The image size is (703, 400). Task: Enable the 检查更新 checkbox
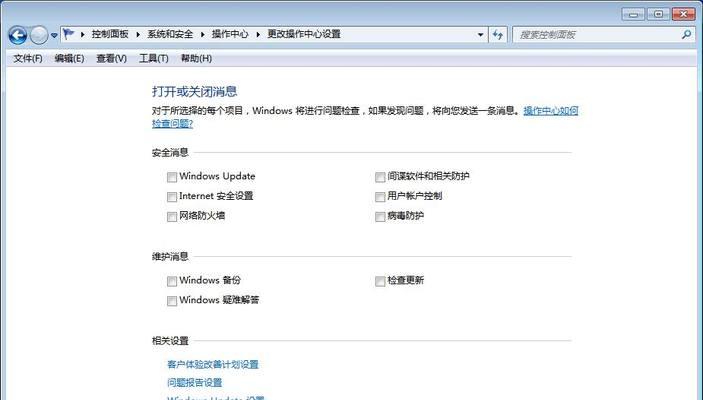[380, 281]
